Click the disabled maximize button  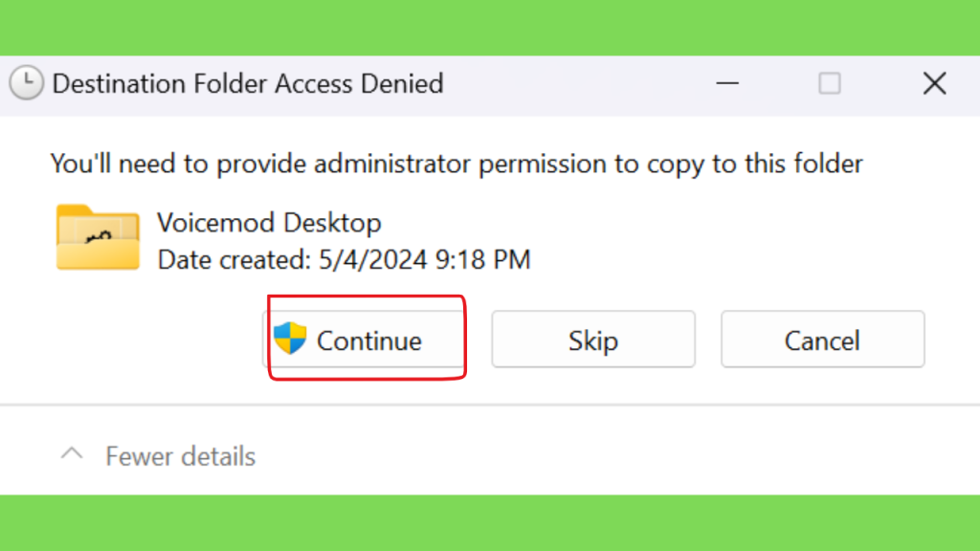tap(830, 83)
